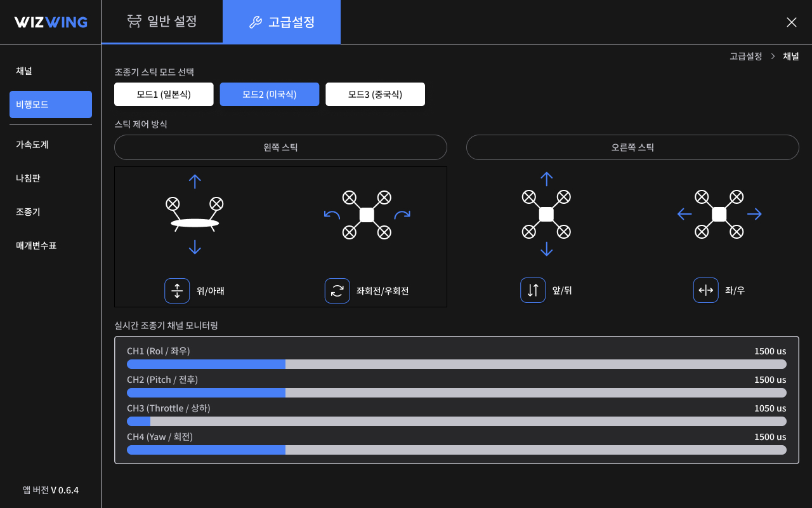Click the rotate left/right yaw icon
Screen dimensions: 812x508
337,291
